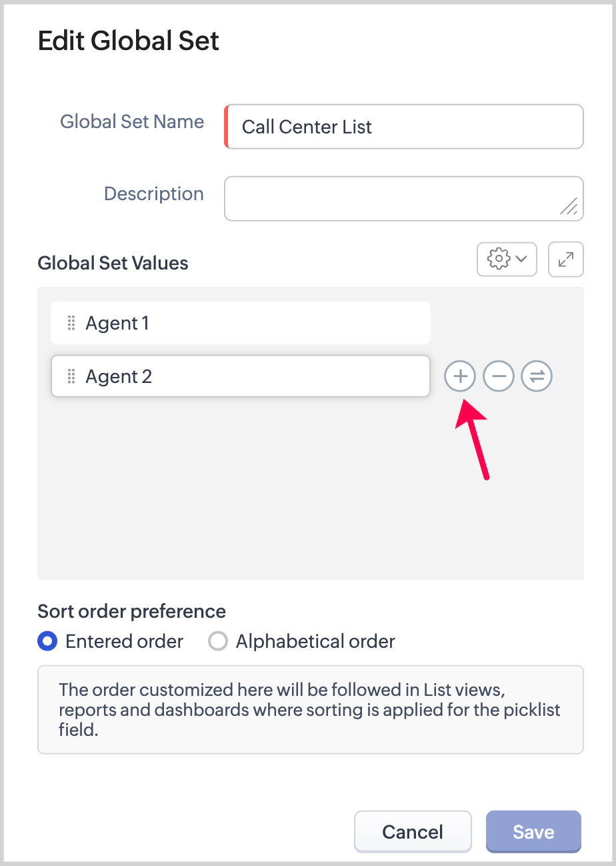
Task: Click the plus icon beside Agent 2
Action: click(460, 376)
